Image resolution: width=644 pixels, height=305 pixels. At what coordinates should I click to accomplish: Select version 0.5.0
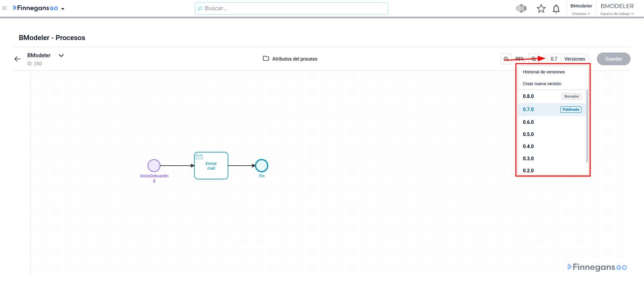(552, 134)
